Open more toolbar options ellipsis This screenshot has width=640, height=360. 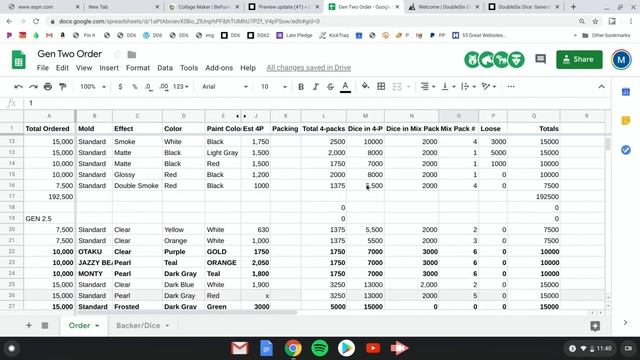pyautogui.click(x=511, y=87)
